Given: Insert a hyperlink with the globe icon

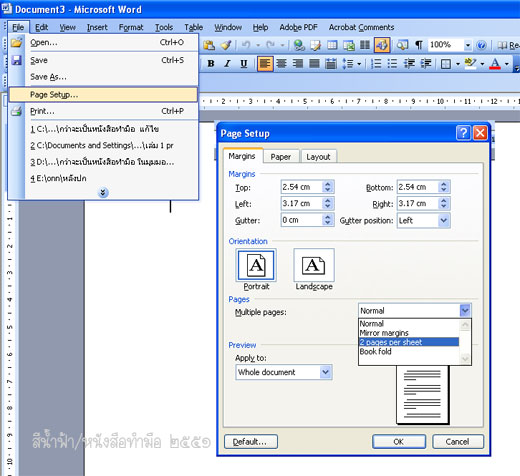Looking at the screenshot, I should pyautogui.click(x=299, y=45).
